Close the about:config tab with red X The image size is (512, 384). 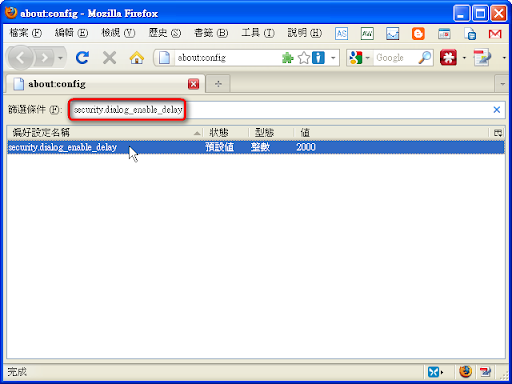click(x=193, y=84)
